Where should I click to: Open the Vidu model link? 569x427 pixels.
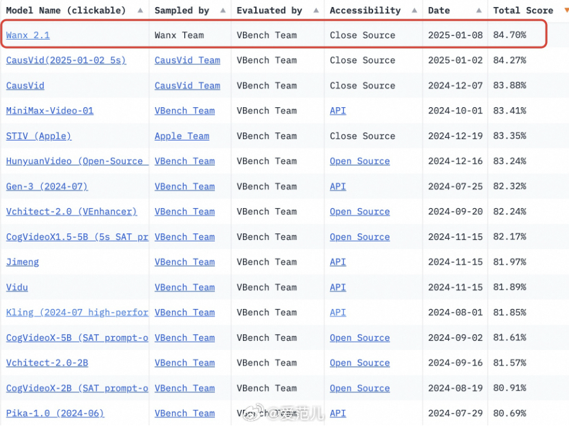click(x=17, y=287)
